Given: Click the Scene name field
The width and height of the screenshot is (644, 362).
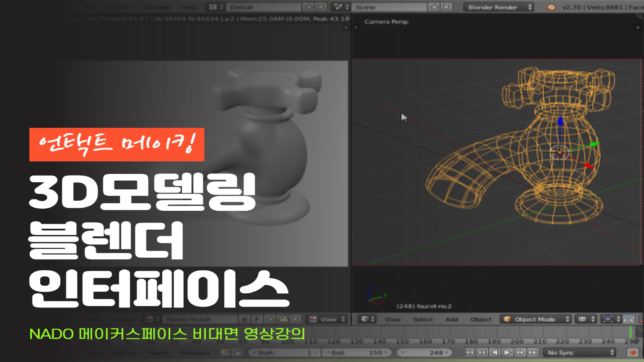Looking at the screenshot, I should 390,7.
